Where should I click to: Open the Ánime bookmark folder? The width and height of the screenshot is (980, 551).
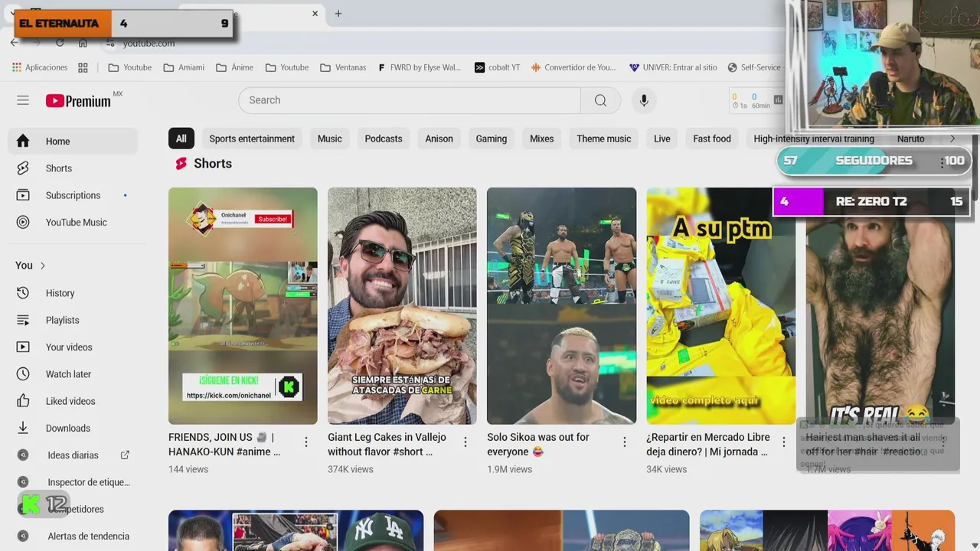pyautogui.click(x=235, y=67)
